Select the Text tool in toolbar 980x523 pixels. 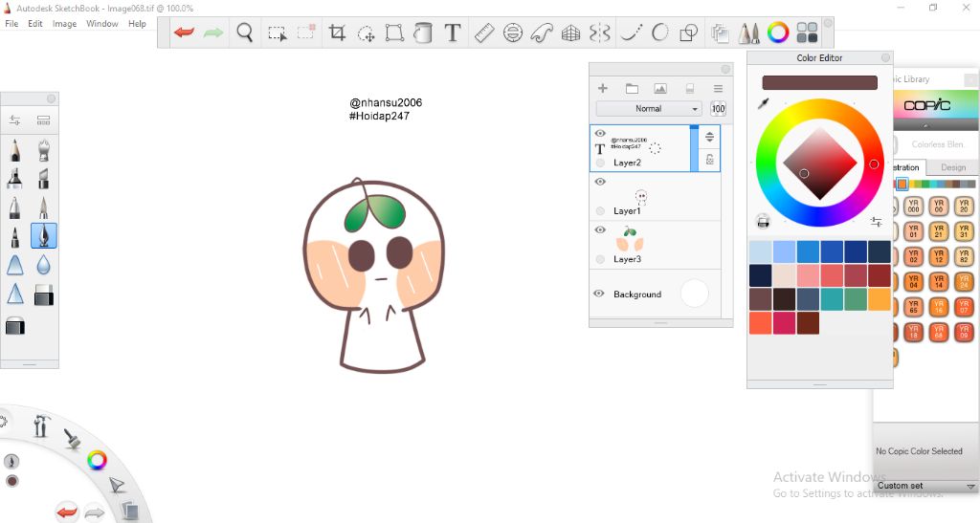453,33
